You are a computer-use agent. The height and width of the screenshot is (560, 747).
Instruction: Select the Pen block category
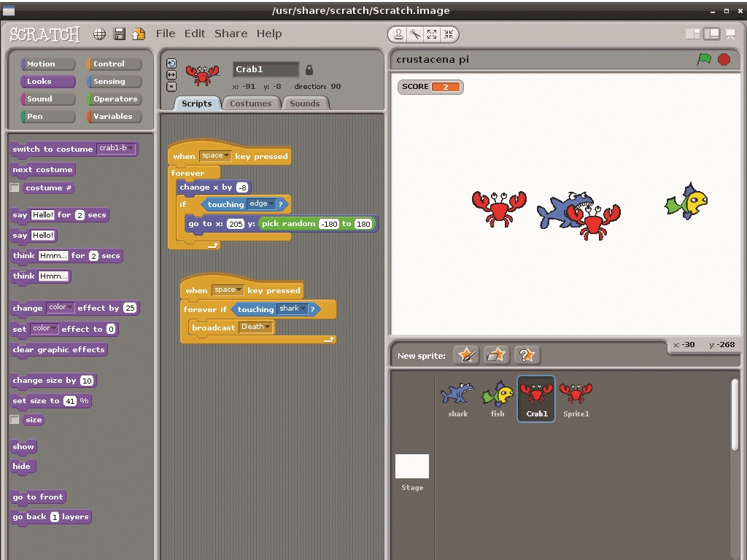(47, 117)
